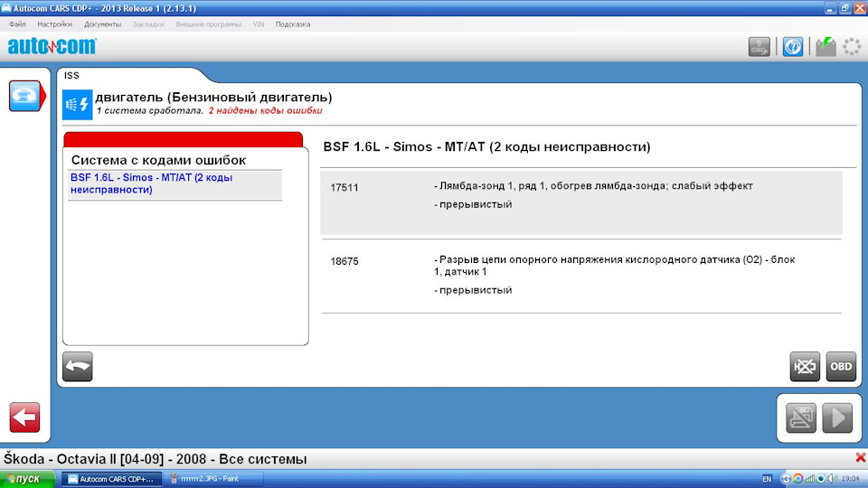Click the play next arrow button
This screenshot has width=868, height=488.
tap(837, 418)
